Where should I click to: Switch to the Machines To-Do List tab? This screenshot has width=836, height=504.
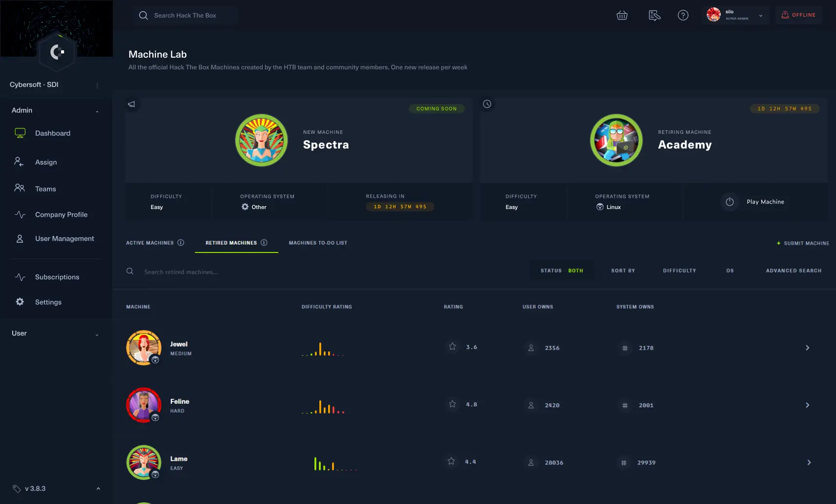[x=318, y=243]
